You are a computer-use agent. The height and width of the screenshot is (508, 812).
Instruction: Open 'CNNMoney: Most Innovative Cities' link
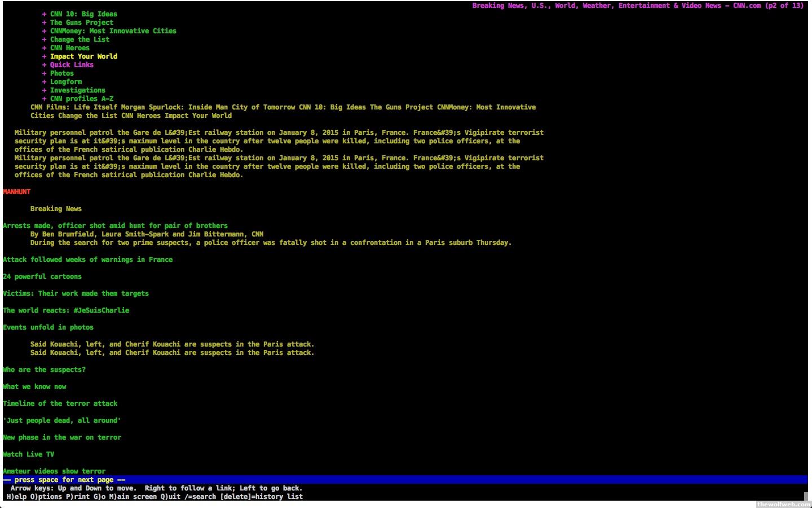(113, 31)
